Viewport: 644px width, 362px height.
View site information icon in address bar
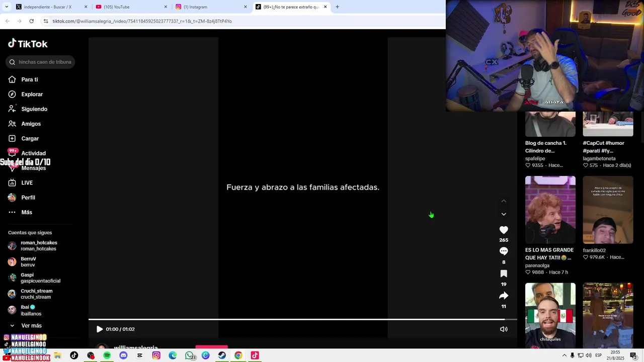[x=46, y=21]
